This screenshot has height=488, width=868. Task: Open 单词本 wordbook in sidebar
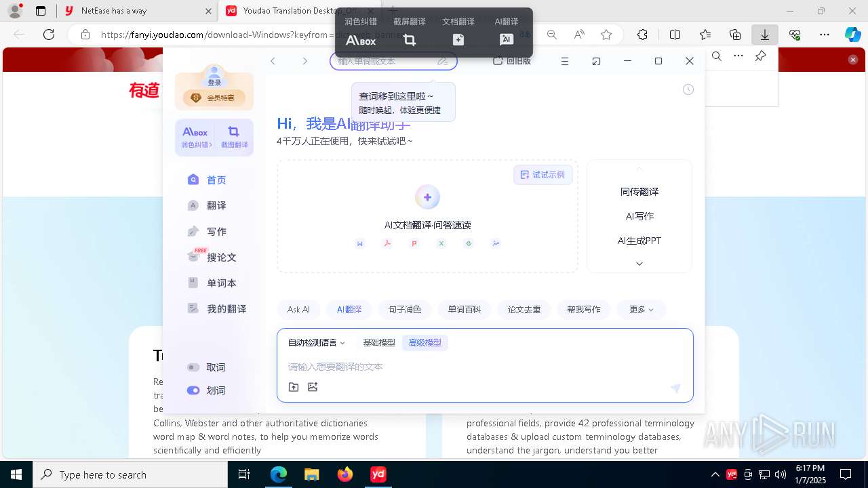tap(212, 283)
